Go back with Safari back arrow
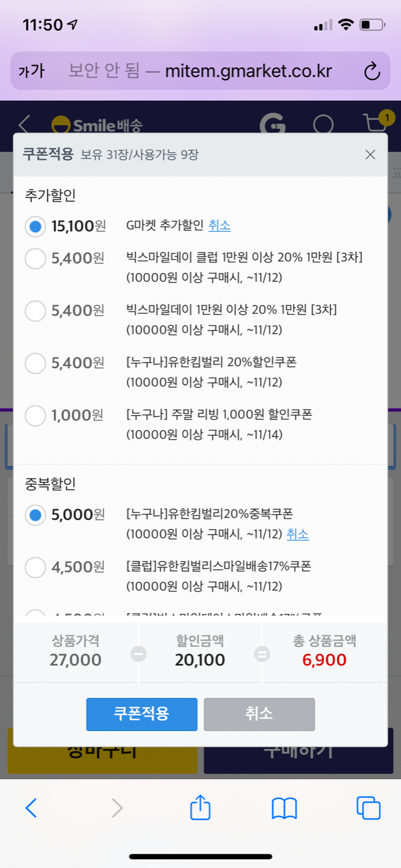Image resolution: width=401 pixels, height=868 pixels. click(31, 809)
